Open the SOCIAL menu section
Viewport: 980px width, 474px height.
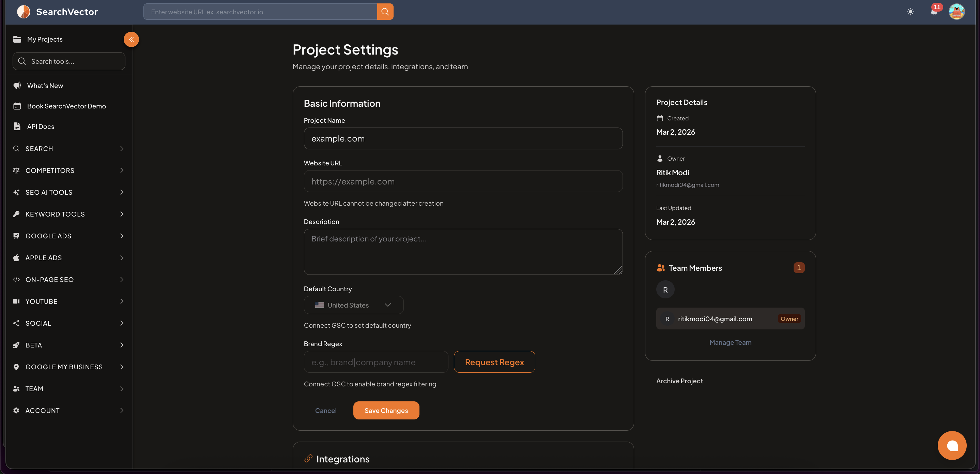69,323
